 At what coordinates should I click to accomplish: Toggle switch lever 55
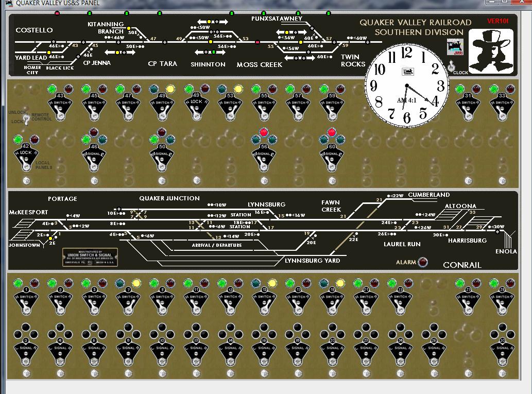point(264,107)
